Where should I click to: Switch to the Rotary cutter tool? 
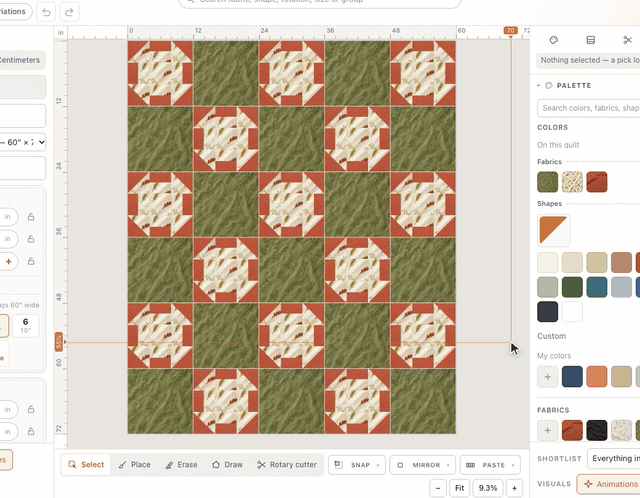(287, 465)
